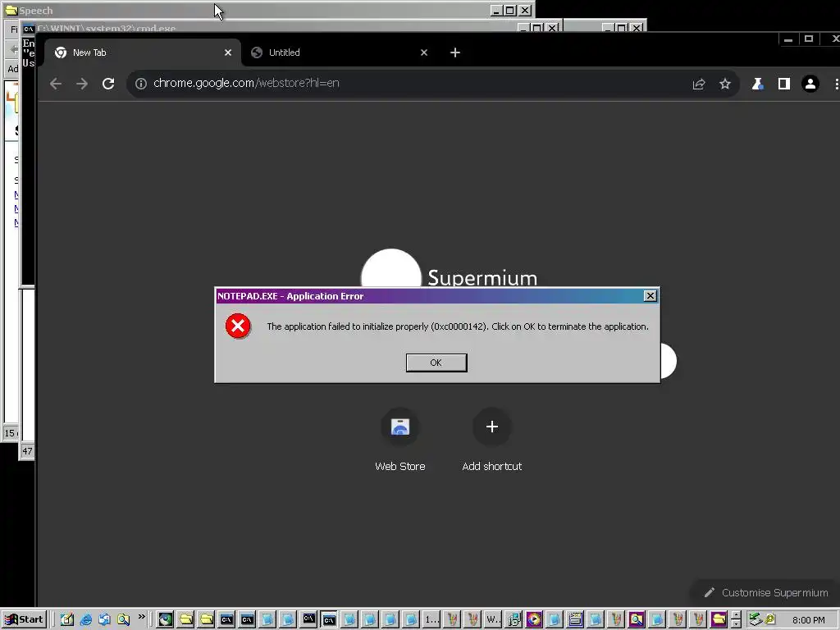
Task: Launch Outlook Express from Quick Launch
Action: tap(104, 620)
